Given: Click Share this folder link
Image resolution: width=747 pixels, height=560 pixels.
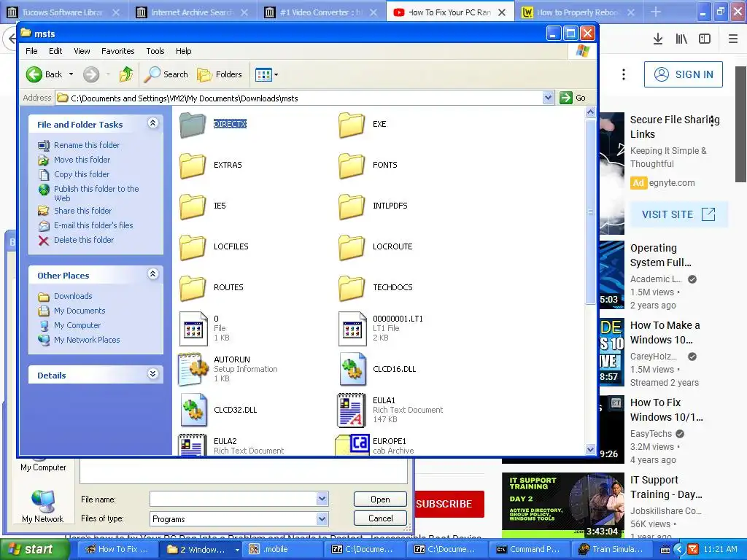Looking at the screenshot, I should point(82,211).
